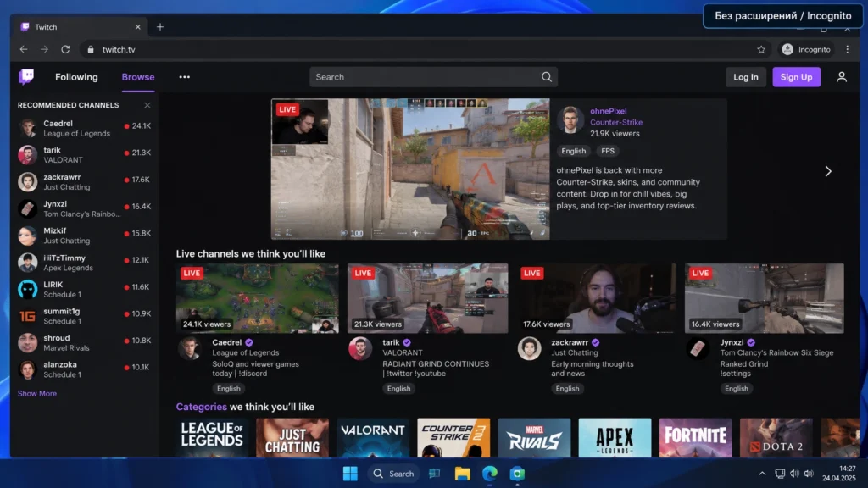Click ohnePixel's avatar beside featured stream
This screenshot has width=868, height=488.
pos(570,120)
